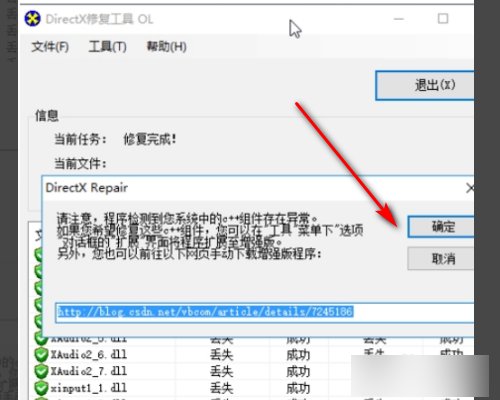Click the 当前文件: label

pyautogui.click(x=80, y=164)
